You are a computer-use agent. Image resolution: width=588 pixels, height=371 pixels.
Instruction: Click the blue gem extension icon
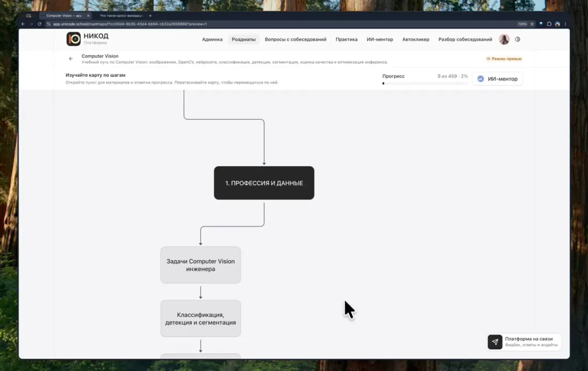(x=541, y=24)
